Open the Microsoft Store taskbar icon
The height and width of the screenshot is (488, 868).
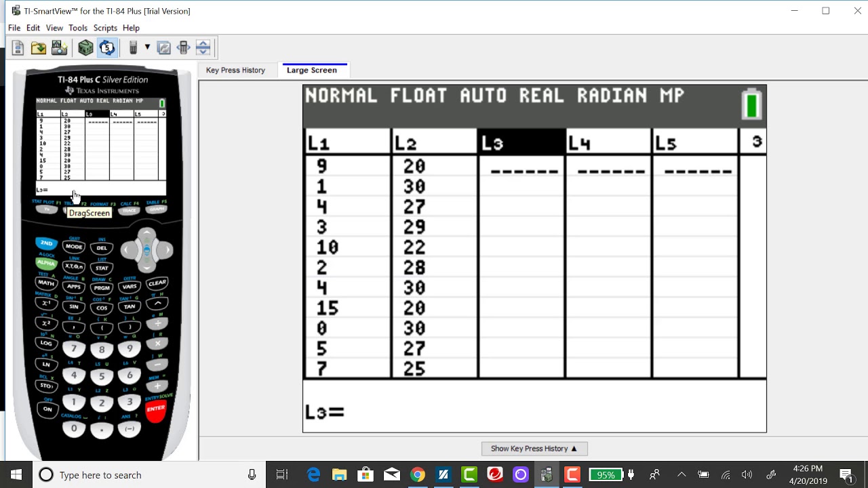pos(366,475)
